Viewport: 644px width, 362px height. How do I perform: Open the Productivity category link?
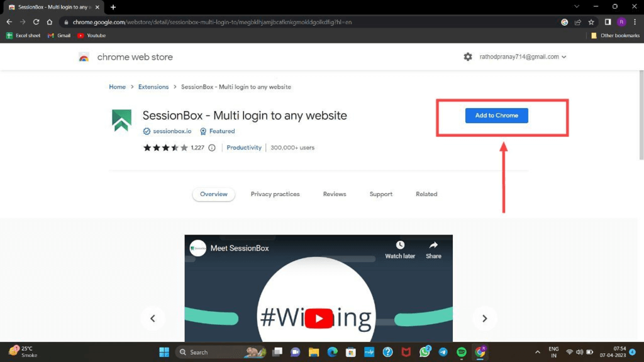(x=244, y=148)
